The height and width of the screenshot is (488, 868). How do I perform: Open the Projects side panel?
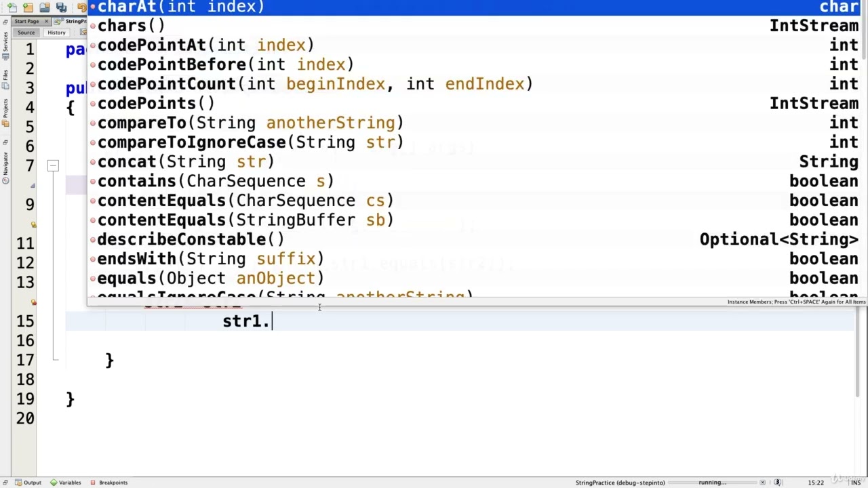(x=5, y=112)
